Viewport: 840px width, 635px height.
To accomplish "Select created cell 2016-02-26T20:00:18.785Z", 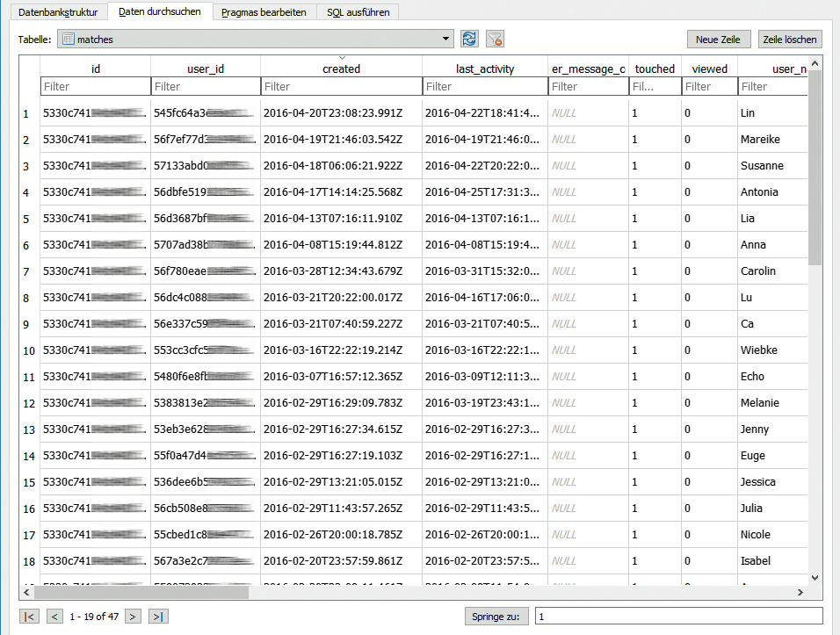I will [341, 534].
